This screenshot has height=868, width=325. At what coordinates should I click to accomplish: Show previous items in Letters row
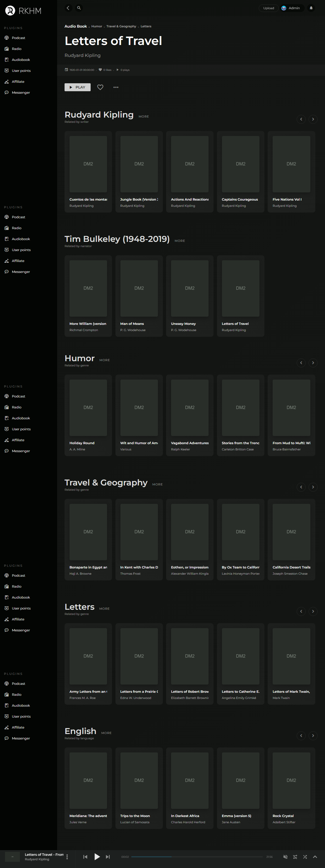click(x=301, y=611)
